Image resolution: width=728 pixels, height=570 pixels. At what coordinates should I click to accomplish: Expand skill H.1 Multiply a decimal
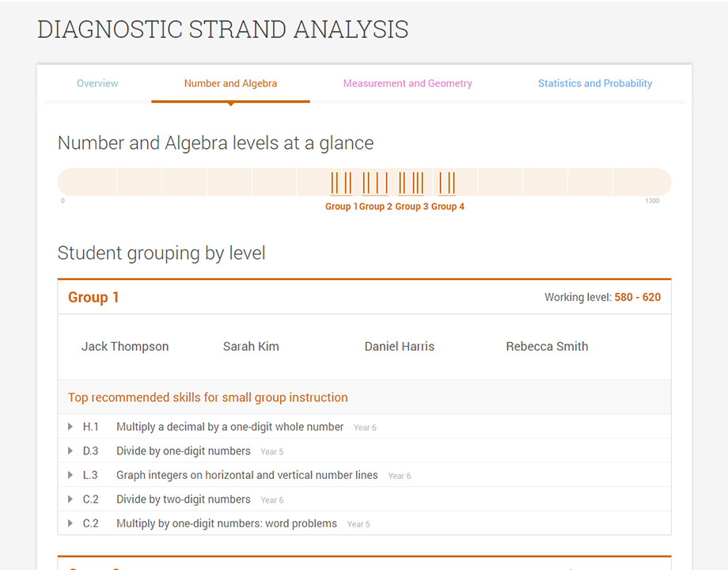coord(70,427)
